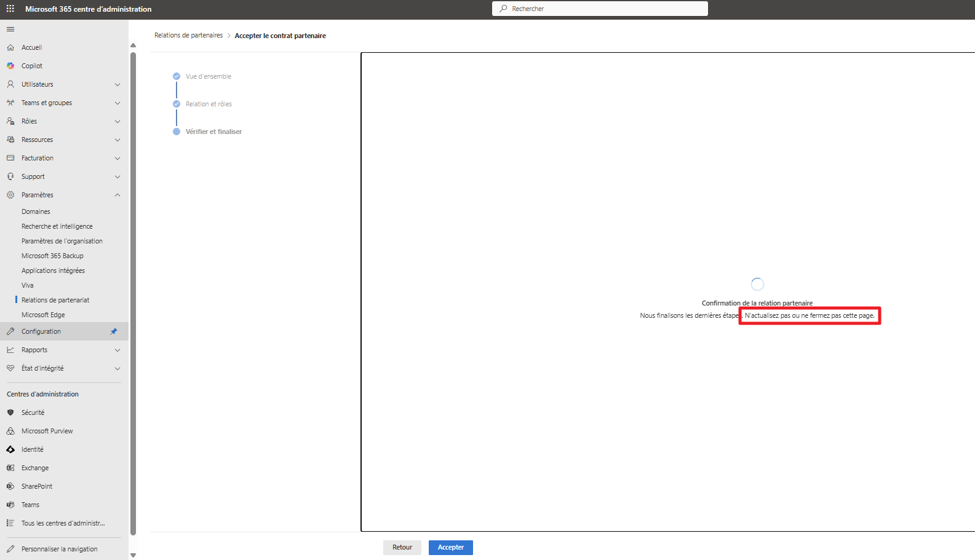Expand the Facturation section chevron
Screen dimensions: 975x560
(x=117, y=158)
